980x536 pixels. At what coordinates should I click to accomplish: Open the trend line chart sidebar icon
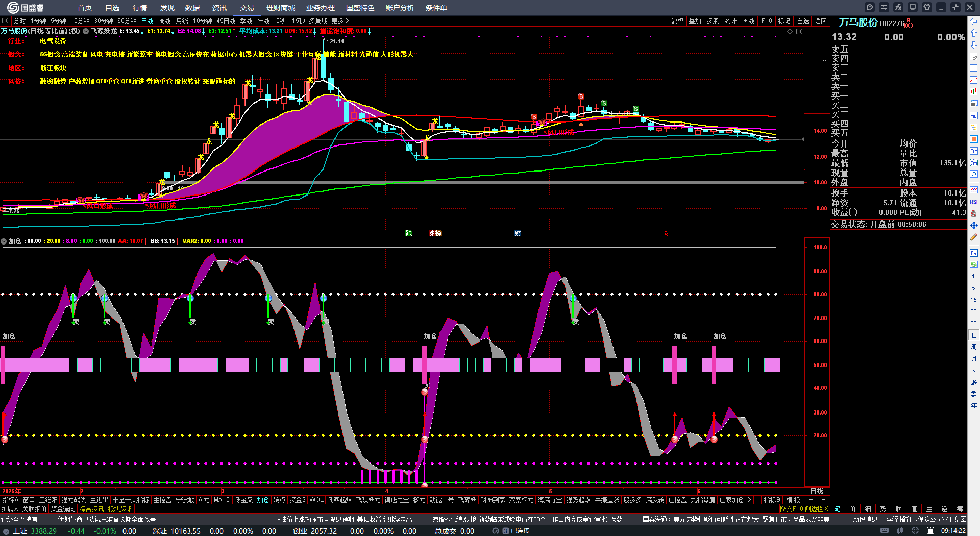pos(974,80)
